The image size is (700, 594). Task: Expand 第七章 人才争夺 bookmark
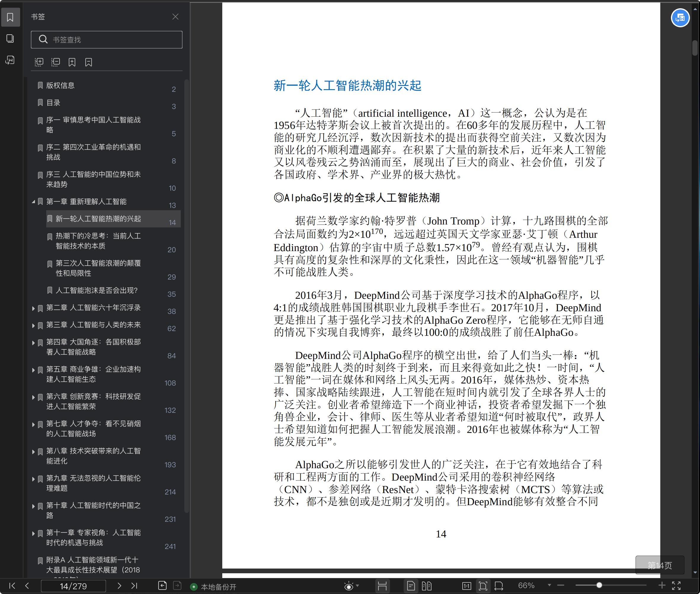click(33, 424)
